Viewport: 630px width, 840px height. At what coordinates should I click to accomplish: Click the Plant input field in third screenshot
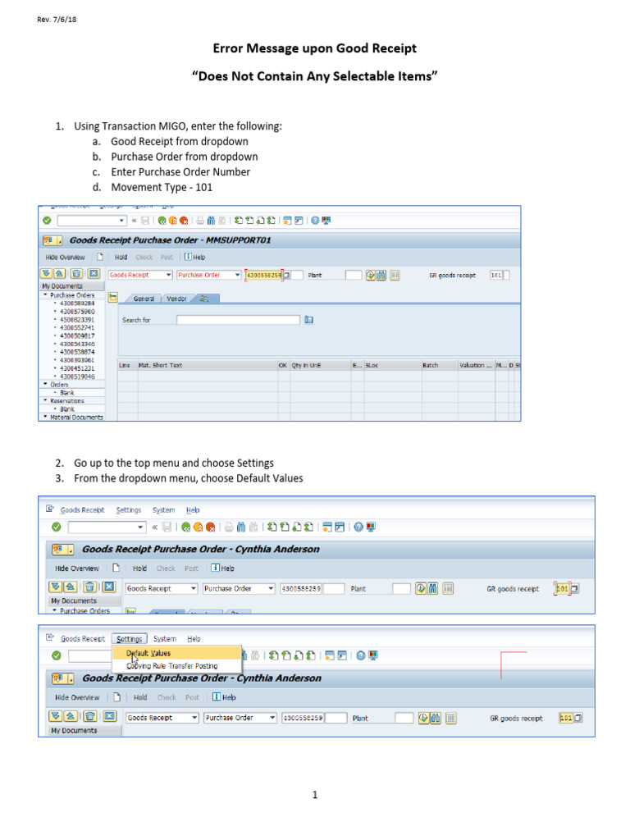click(404, 718)
